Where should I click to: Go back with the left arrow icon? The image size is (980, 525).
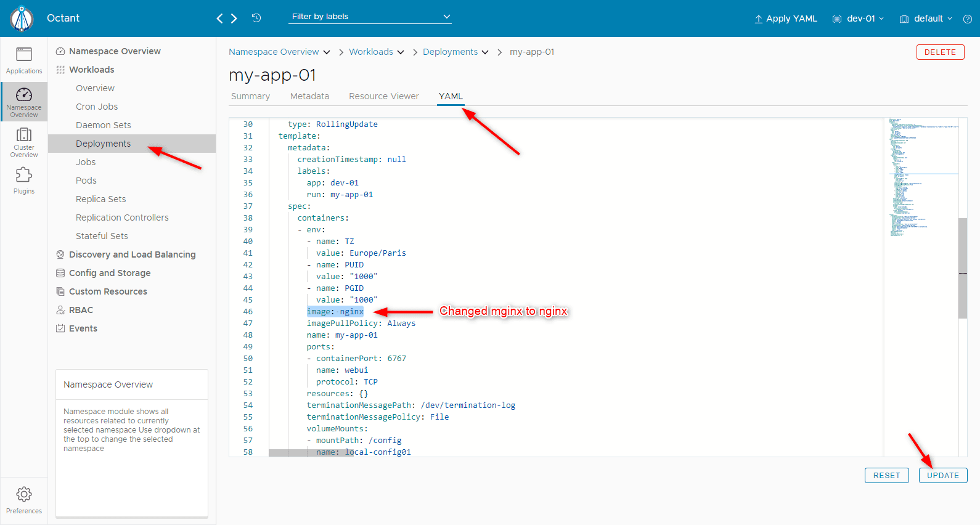[219, 18]
